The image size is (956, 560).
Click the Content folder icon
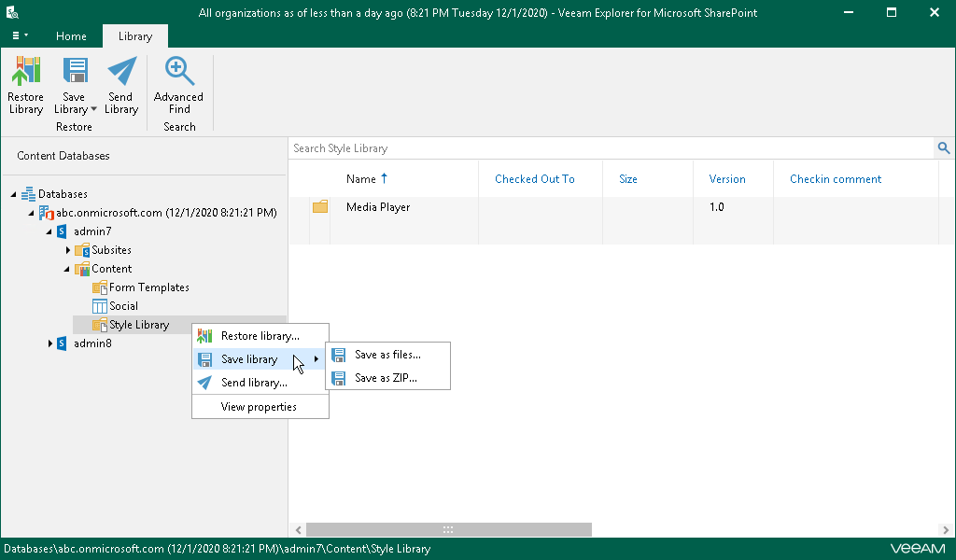82,269
